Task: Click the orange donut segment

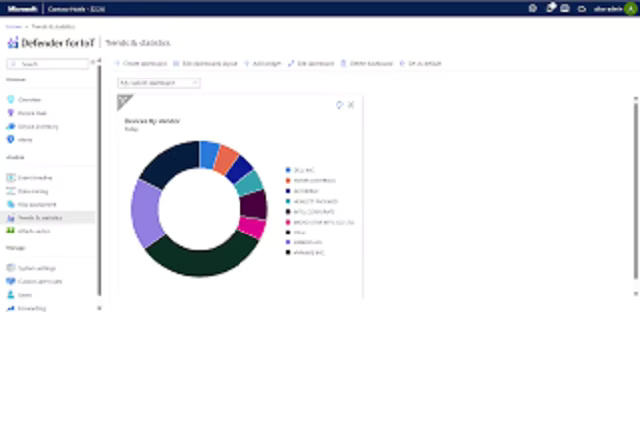Action: (226, 160)
